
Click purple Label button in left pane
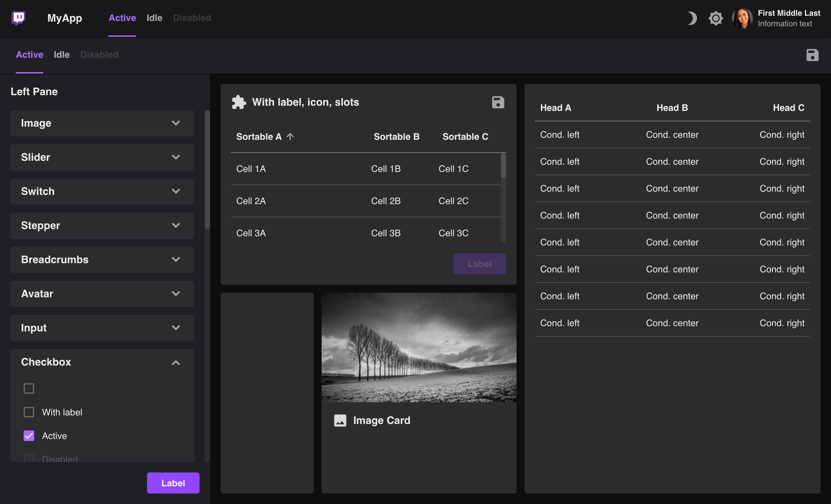[173, 483]
